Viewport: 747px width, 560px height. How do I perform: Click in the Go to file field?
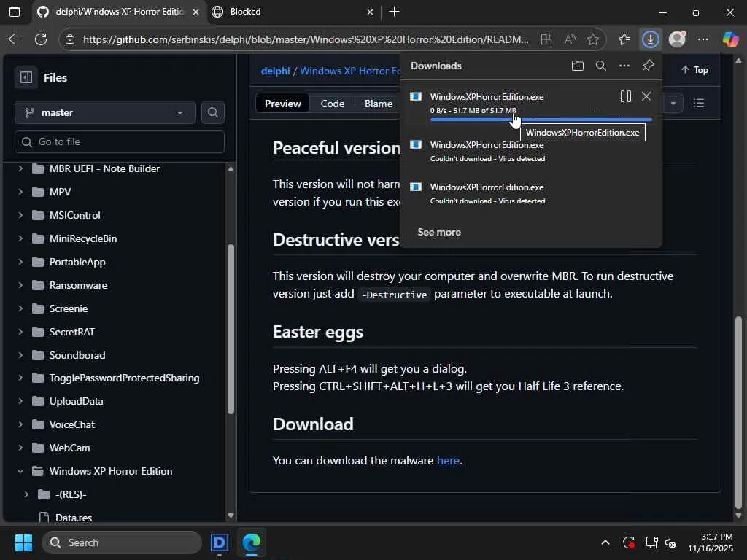coord(120,141)
